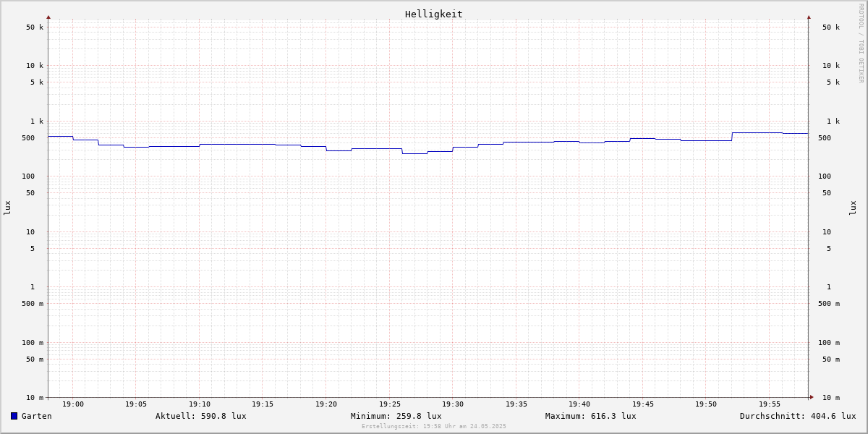868x434 pixels.
Task: Click the Erstellungszeit timestamp footer text
Action: pyautogui.click(x=434, y=426)
